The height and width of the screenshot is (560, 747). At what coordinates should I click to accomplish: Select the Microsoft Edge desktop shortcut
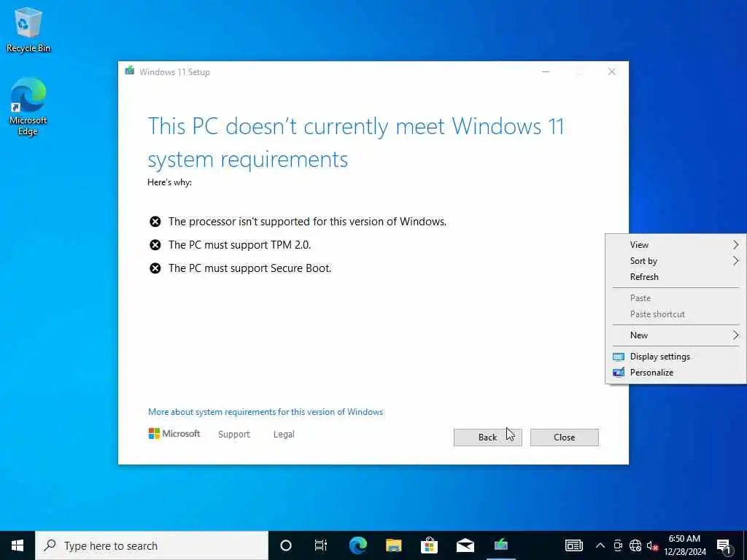pyautogui.click(x=28, y=106)
